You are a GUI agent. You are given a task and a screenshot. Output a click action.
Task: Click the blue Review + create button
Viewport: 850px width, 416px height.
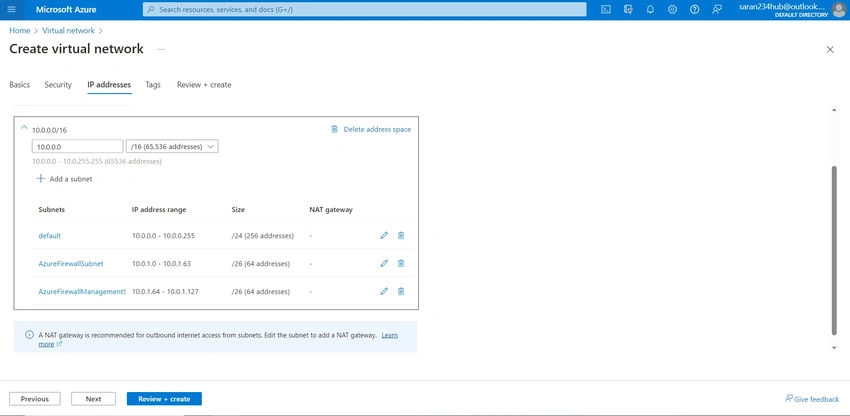pos(164,399)
